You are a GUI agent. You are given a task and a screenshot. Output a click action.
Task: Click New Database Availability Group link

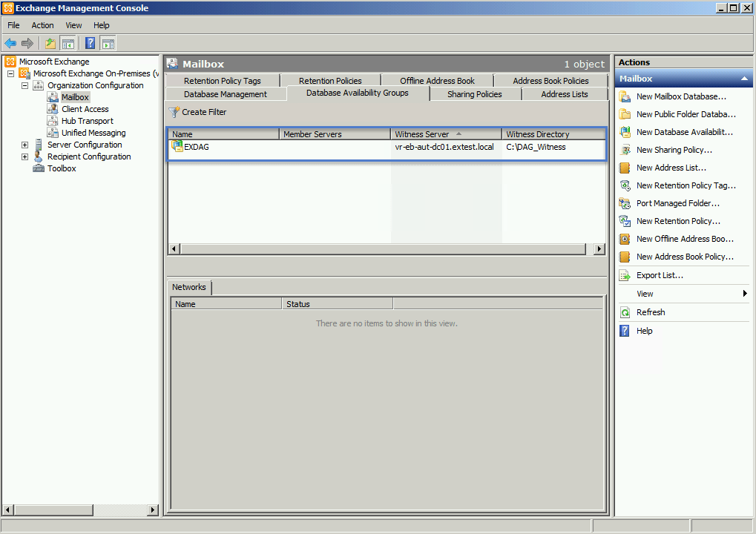[x=684, y=132]
